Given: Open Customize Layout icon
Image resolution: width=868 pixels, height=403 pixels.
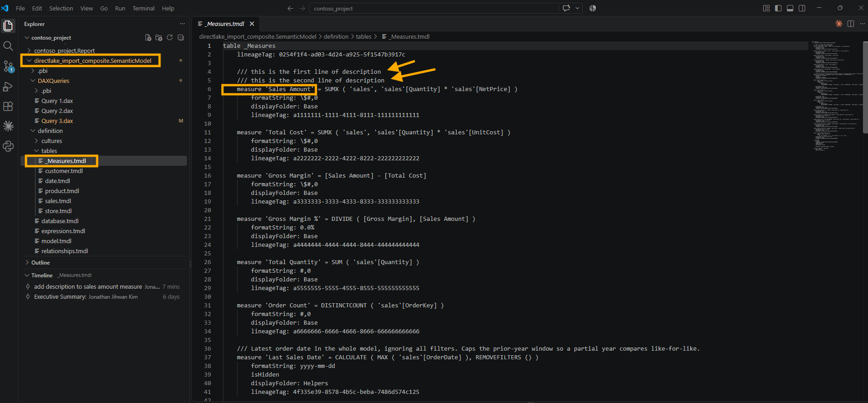Looking at the screenshot, I should click(x=766, y=8).
